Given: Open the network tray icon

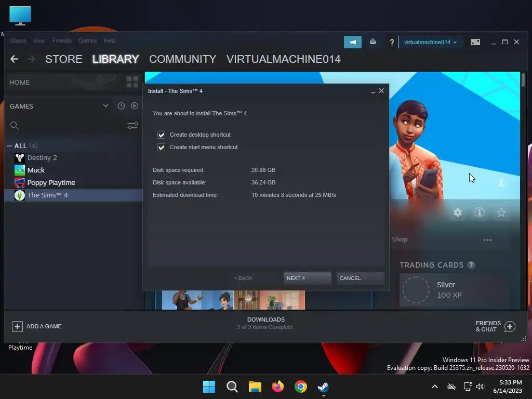Looking at the screenshot, I should pos(468,387).
